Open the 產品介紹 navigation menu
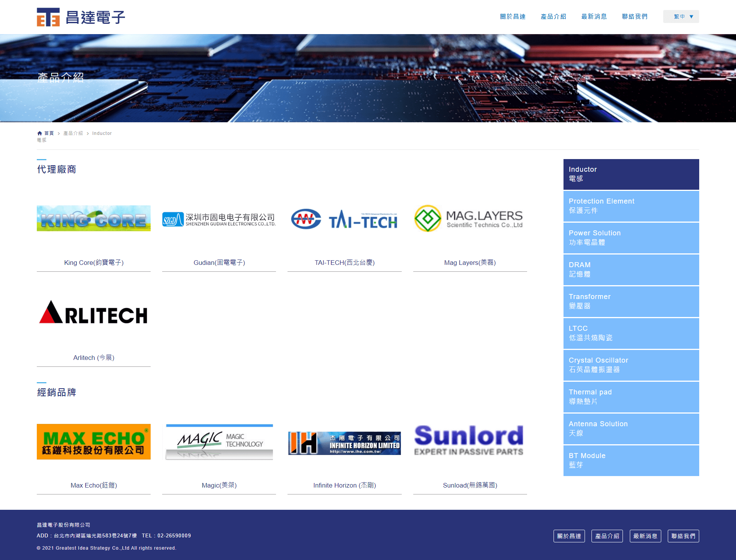 552,16
